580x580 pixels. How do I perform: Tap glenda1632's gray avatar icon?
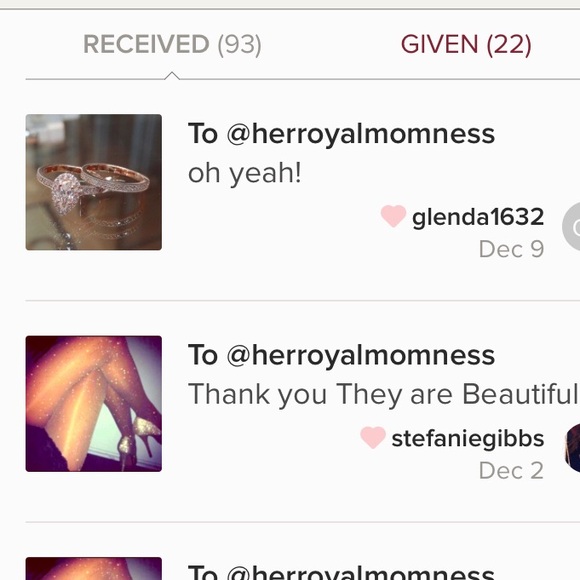click(571, 227)
